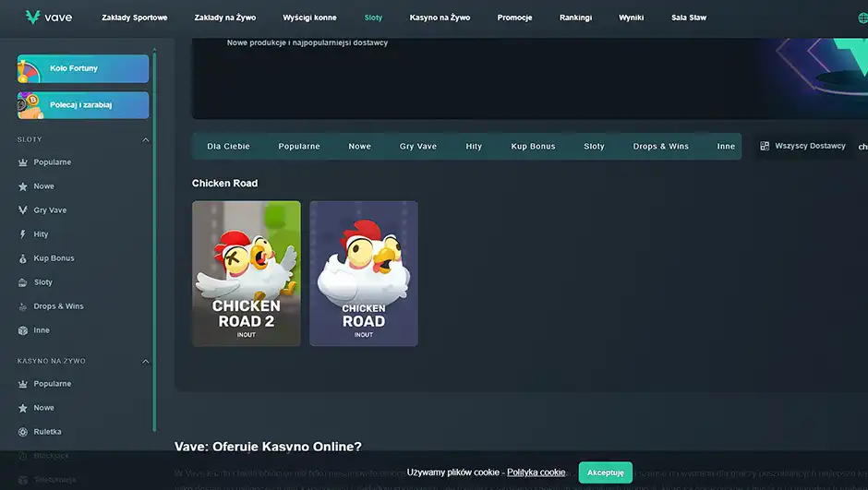868x490 pixels.
Task: Switch to the Popularne category tab
Action: [x=299, y=147]
